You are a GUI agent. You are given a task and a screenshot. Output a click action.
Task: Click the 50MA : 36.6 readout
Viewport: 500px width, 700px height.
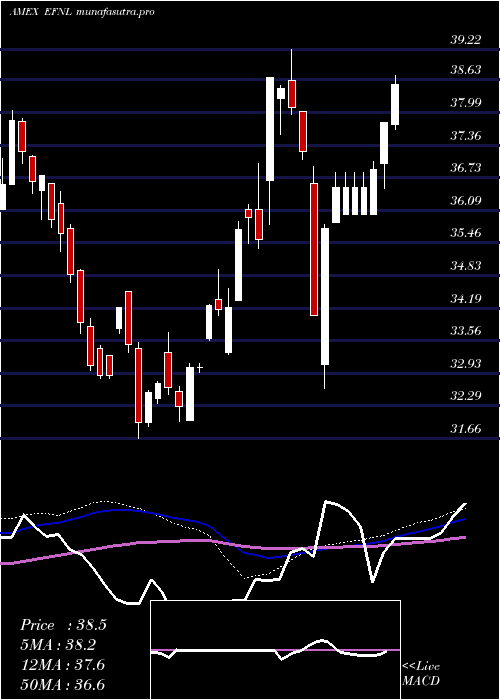62,685
